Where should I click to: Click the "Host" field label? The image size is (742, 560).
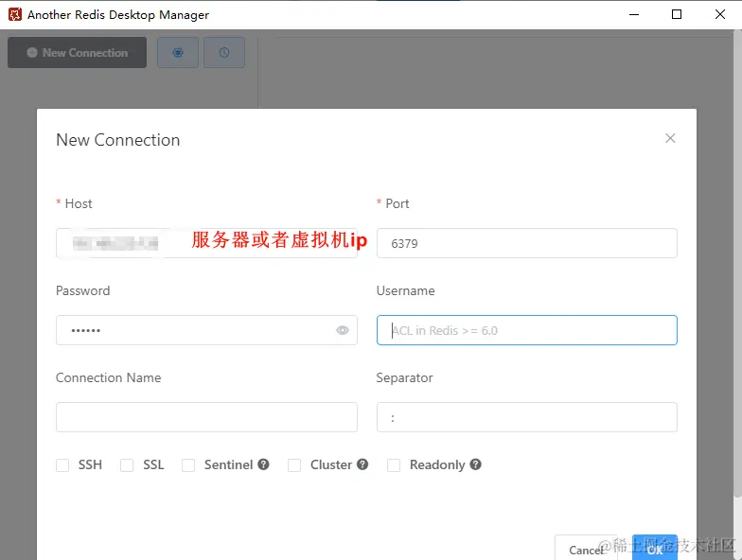coord(79,204)
